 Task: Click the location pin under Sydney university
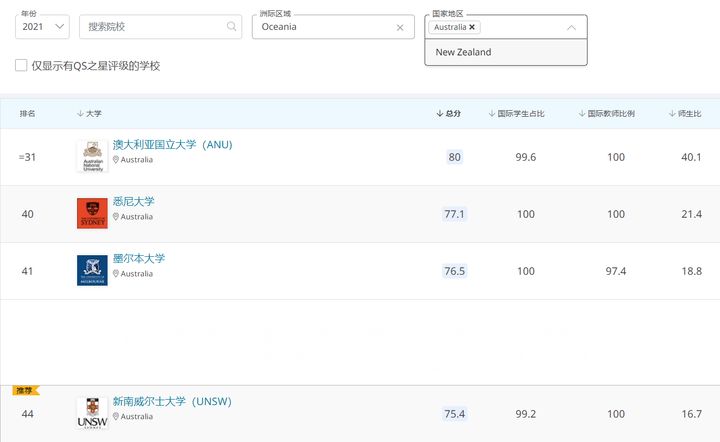click(x=116, y=217)
